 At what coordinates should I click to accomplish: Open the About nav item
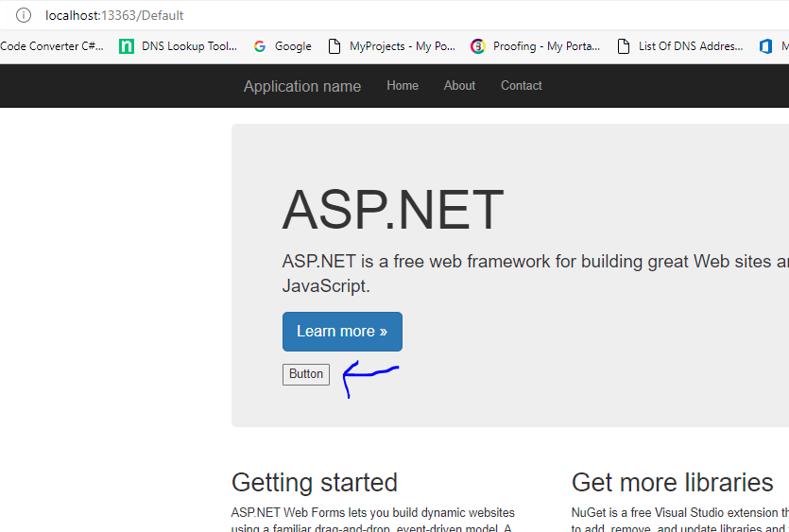(x=459, y=86)
